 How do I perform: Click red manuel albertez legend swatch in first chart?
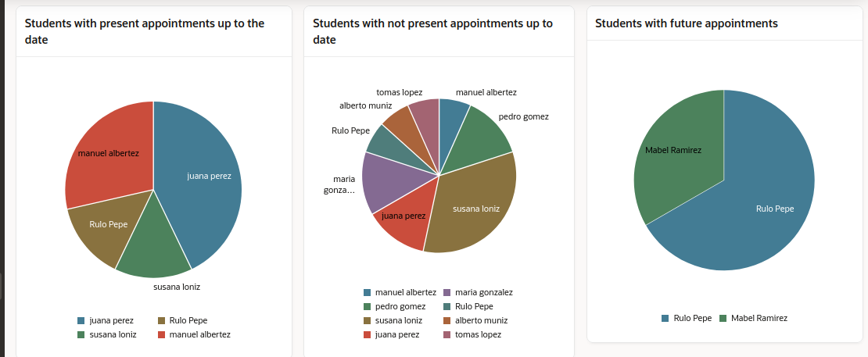(162, 334)
